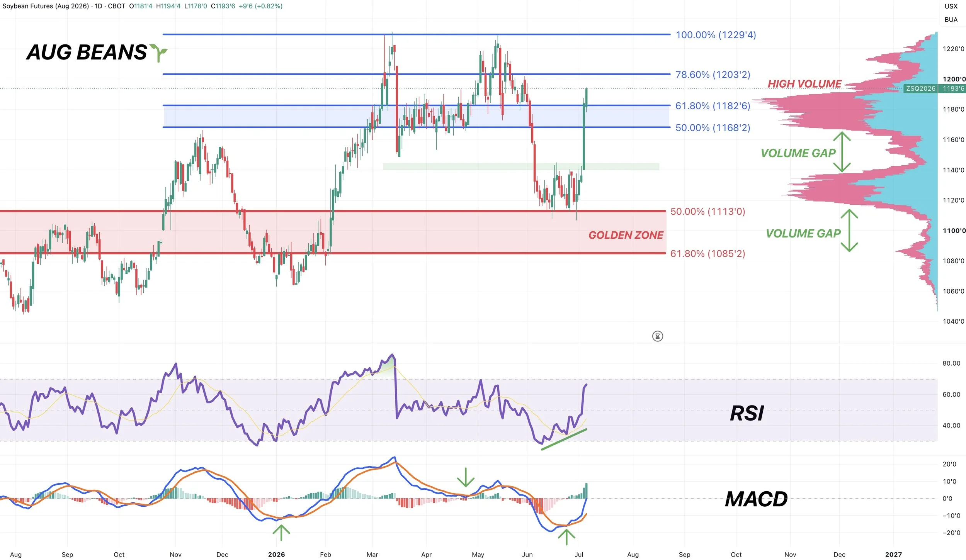Screen dimensions: 966x560
Task: Select the red 50.00% (1113'0) Fibonacci label
Action: pyautogui.click(x=707, y=212)
